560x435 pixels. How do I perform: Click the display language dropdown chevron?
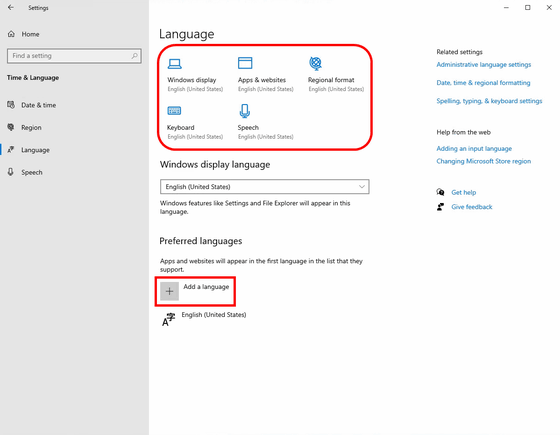click(x=361, y=187)
